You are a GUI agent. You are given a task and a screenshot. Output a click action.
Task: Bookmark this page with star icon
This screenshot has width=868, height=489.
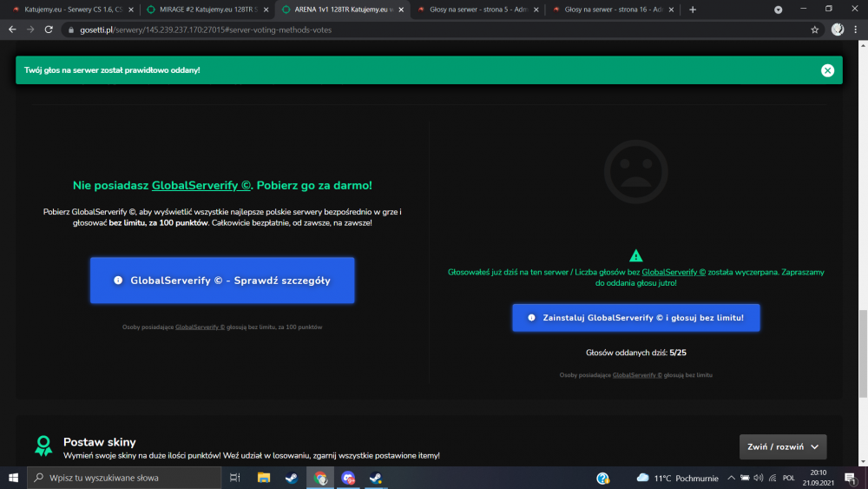pos(815,30)
